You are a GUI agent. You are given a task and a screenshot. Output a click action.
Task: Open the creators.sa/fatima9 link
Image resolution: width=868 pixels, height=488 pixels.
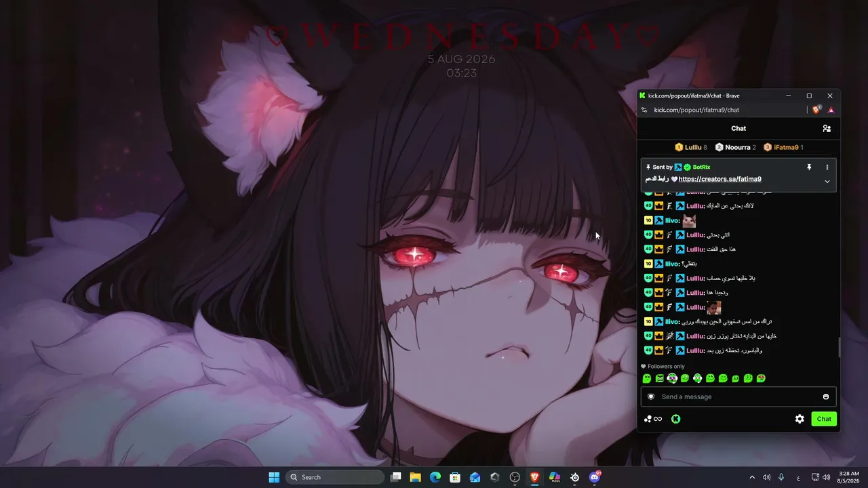pyautogui.click(x=719, y=179)
